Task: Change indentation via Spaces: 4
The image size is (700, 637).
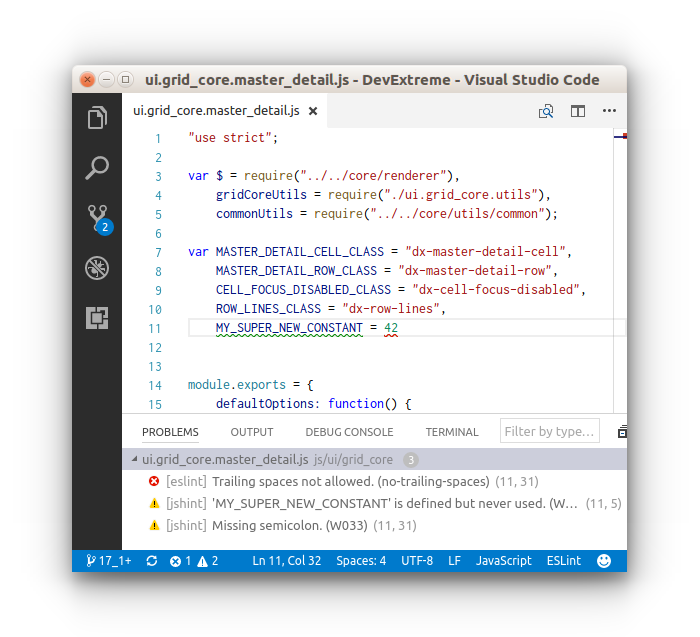Action: pyautogui.click(x=361, y=561)
